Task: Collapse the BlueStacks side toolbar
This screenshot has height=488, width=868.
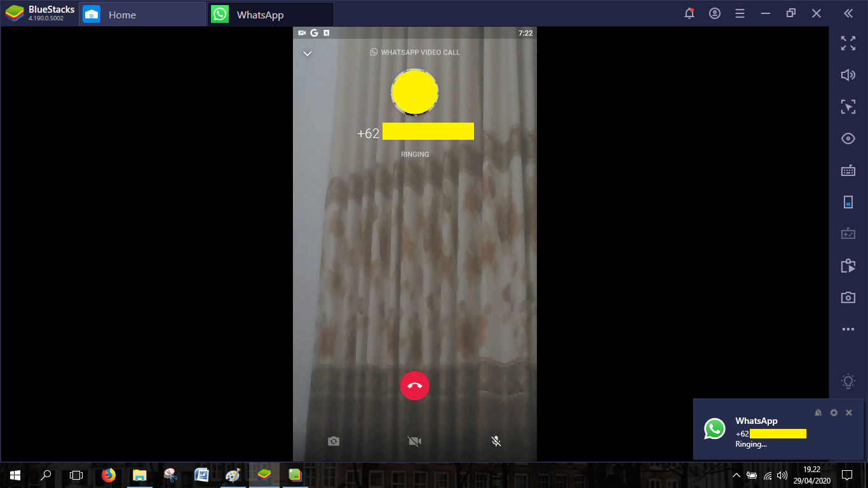Action: [848, 13]
